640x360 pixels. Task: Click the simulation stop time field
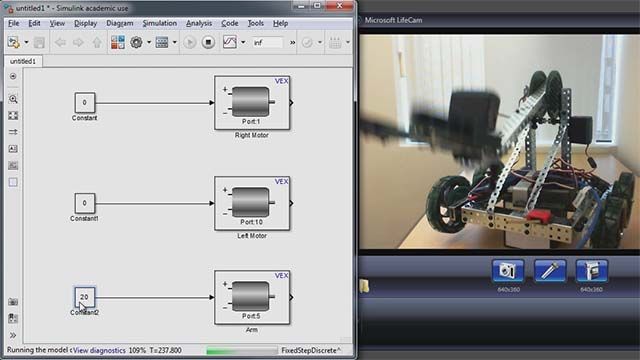pos(267,42)
